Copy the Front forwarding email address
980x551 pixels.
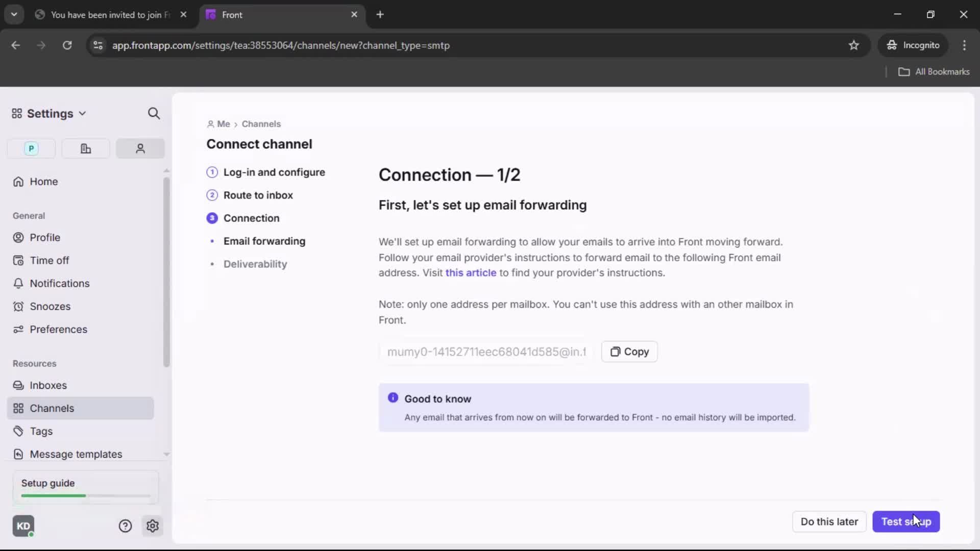(x=629, y=352)
